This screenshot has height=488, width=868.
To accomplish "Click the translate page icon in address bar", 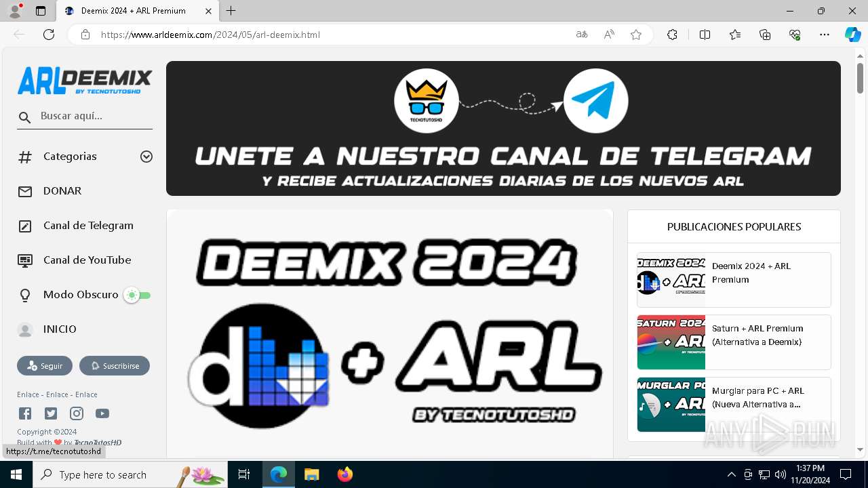I will point(581,35).
